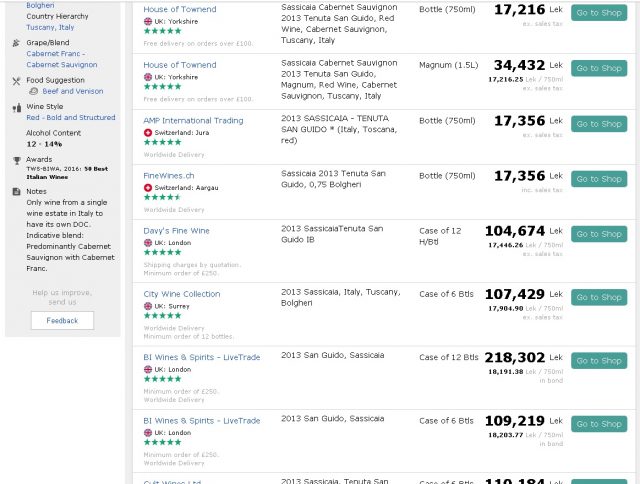Open House of Townend Magnum (1.5L) listing link
This screenshot has width=640, height=484.
(180, 65)
